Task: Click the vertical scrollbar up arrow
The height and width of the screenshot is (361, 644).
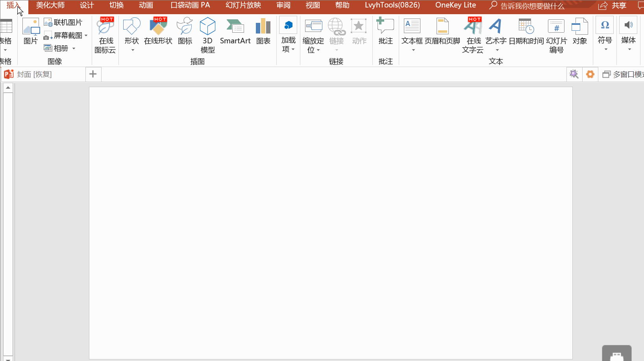Action: point(8,87)
